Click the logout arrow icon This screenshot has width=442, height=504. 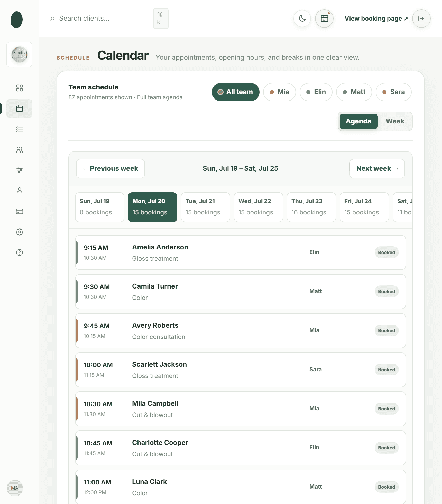[x=421, y=19]
